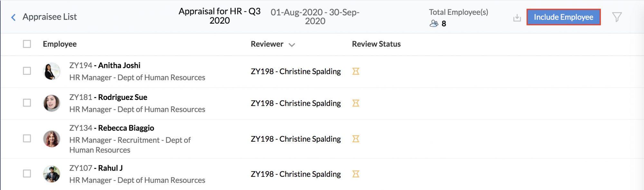This screenshot has height=190, width=644.
Task: Click the Review Status column header
Action: click(376, 44)
